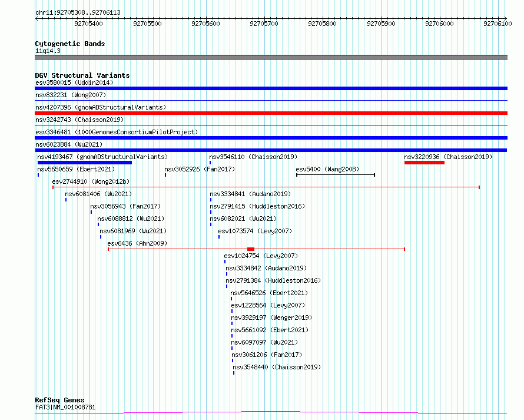
Task: Click the DGV Structural Variants track heading
Action: click(82, 75)
